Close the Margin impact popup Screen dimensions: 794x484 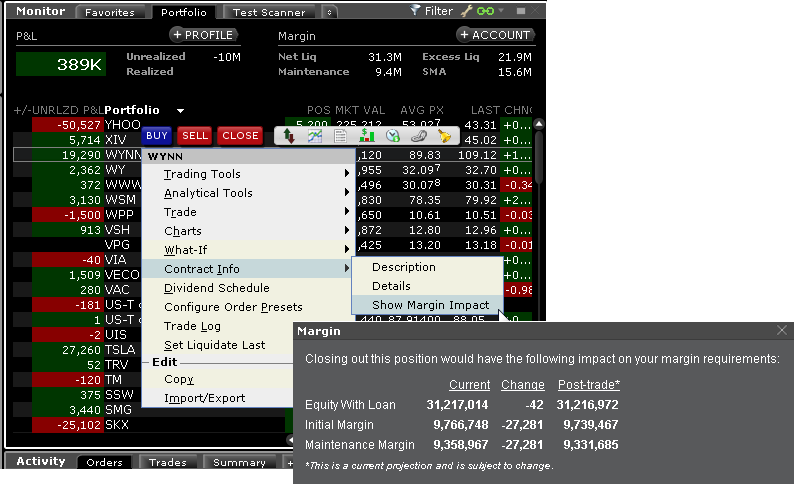[x=781, y=331]
